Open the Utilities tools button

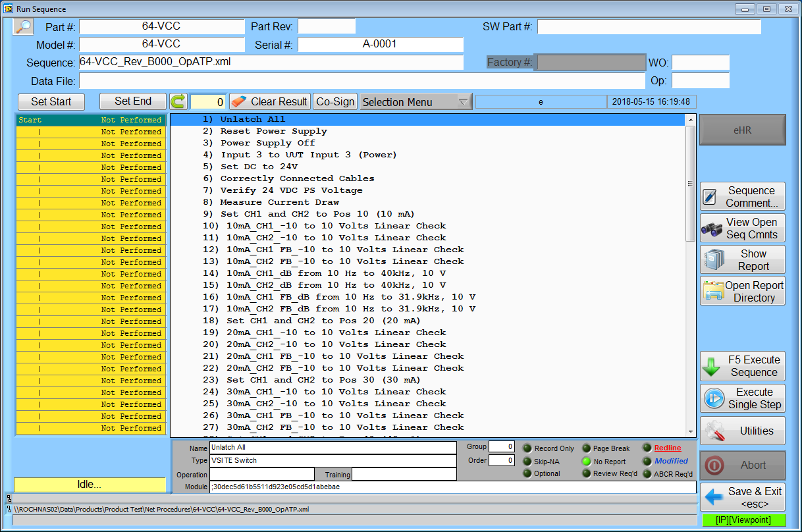(x=743, y=431)
